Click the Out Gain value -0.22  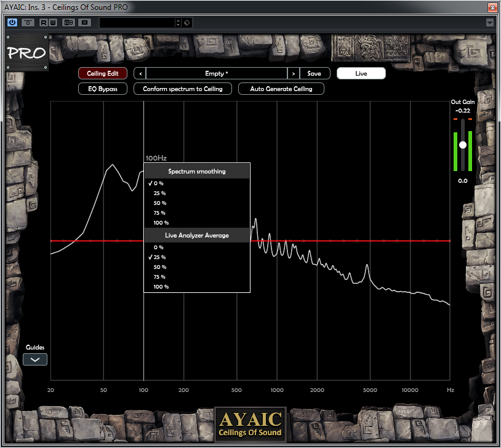click(x=463, y=111)
